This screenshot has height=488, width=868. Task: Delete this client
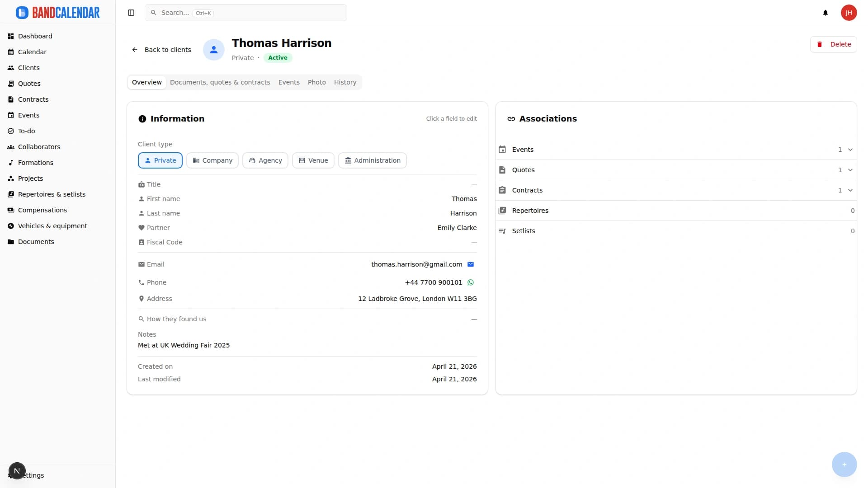tap(833, 44)
